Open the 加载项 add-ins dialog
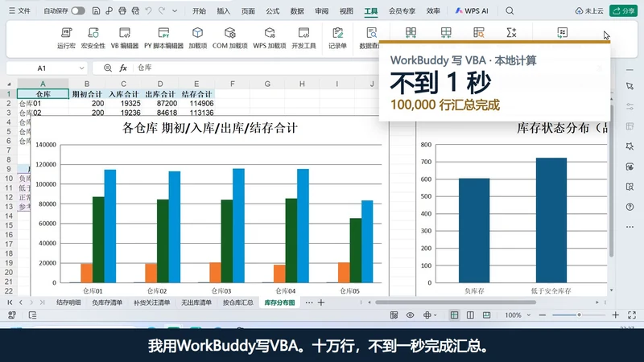This screenshot has height=362, width=644. 197,38
